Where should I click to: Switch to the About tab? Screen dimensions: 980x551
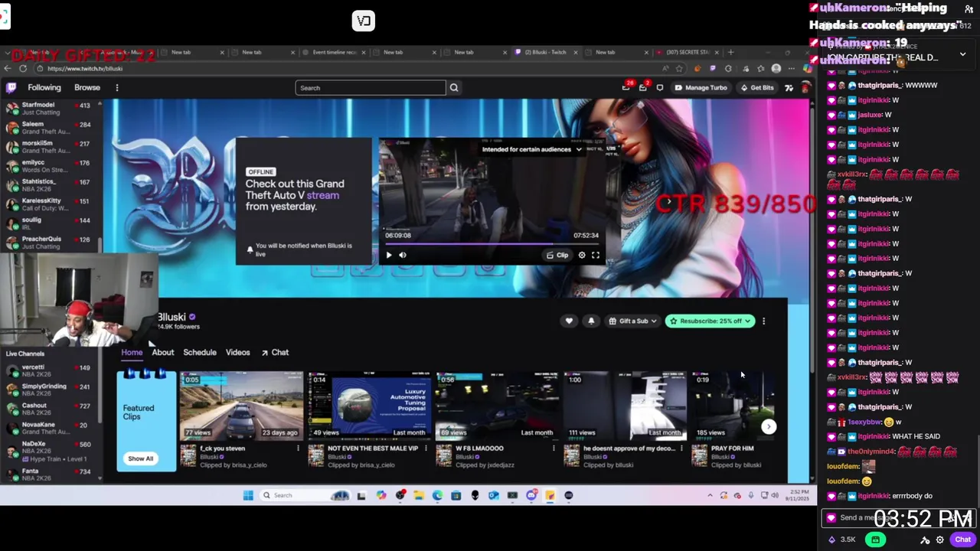click(162, 352)
